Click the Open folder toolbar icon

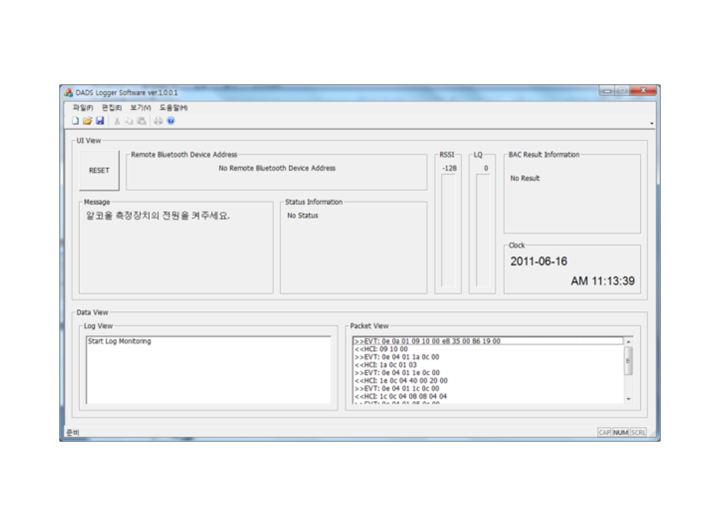tap(87, 121)
